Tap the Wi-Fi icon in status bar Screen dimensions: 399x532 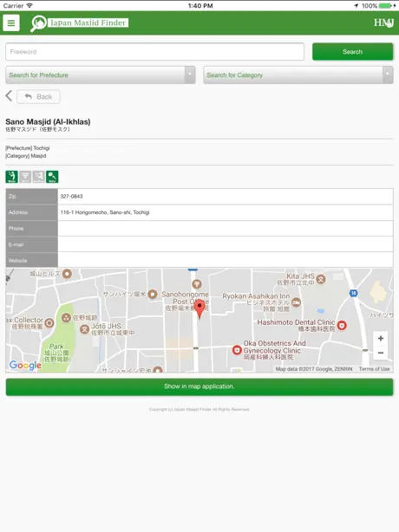click(x=29, y=6)
